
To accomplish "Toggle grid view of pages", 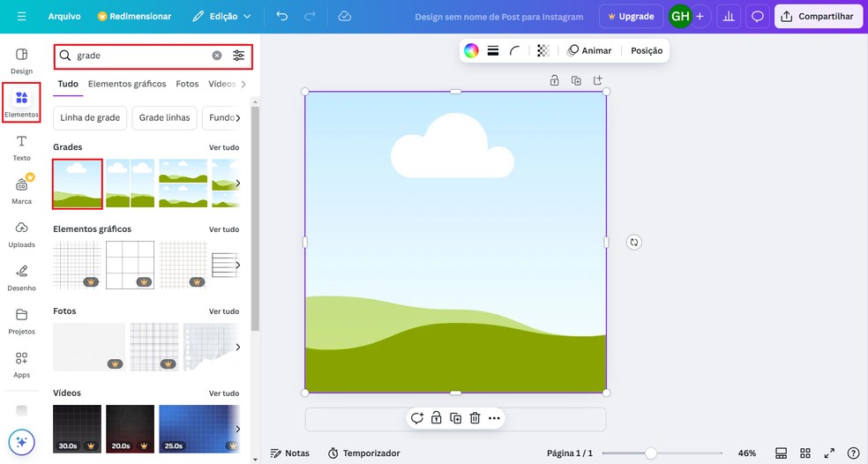I will point(804,453).
